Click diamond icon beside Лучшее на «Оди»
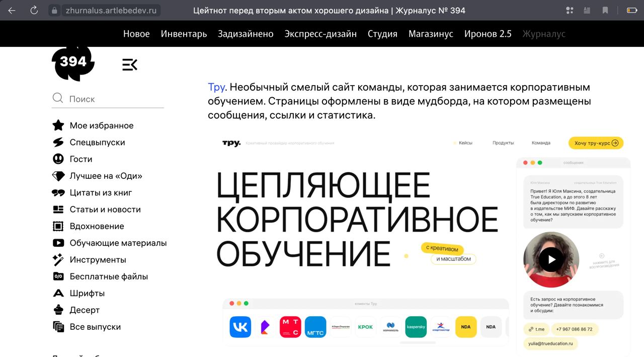This screenshot has width=644, height=357. 58,176
